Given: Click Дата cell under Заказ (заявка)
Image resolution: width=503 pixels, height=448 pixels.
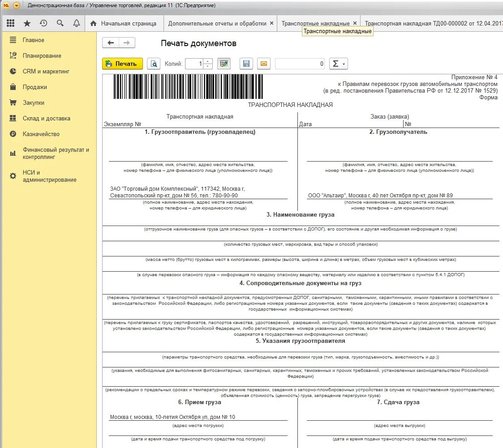Looking at the screenshot, I should 305,124.
